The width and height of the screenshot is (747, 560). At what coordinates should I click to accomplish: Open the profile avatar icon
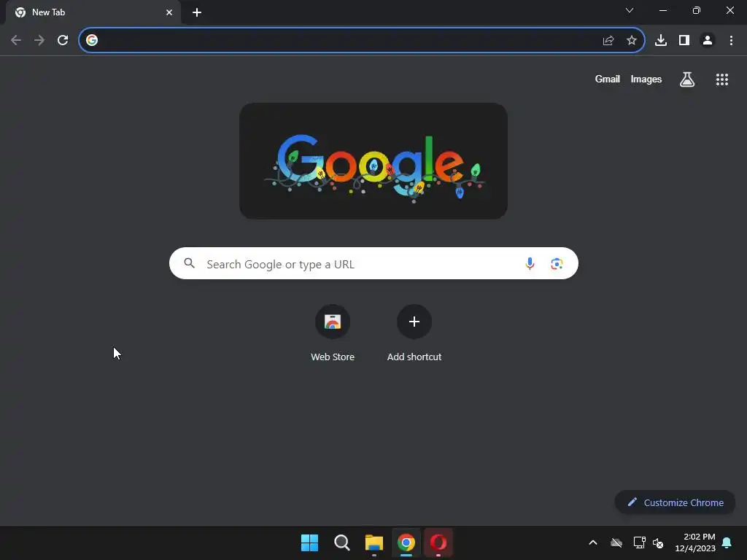[x=708, y=41]
